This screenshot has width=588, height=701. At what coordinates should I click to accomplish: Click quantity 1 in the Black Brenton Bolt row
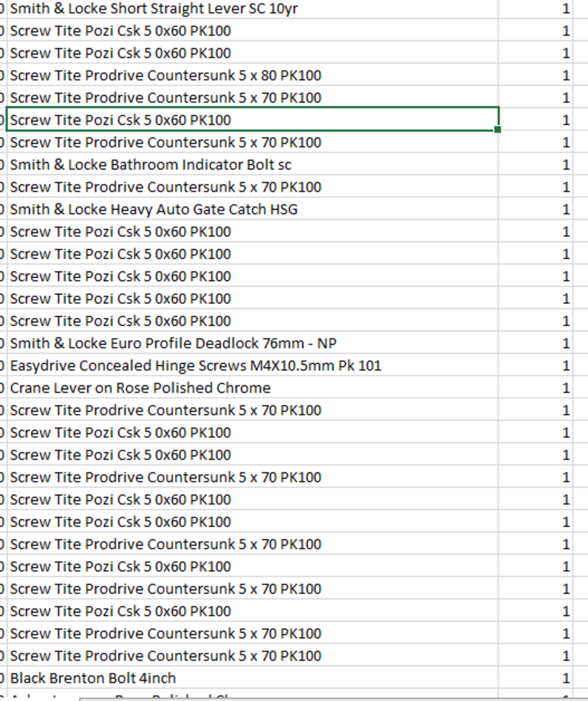coord(535,678)
